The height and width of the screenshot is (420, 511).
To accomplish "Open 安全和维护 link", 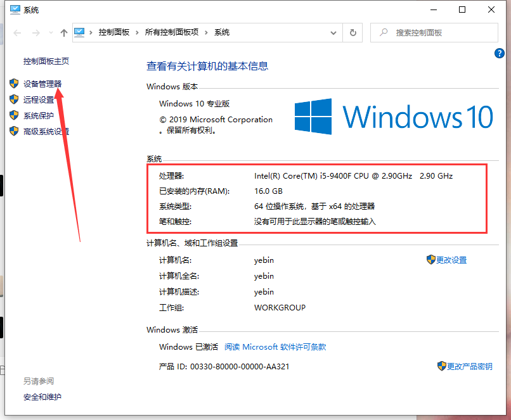I will [x=42, y=397].
